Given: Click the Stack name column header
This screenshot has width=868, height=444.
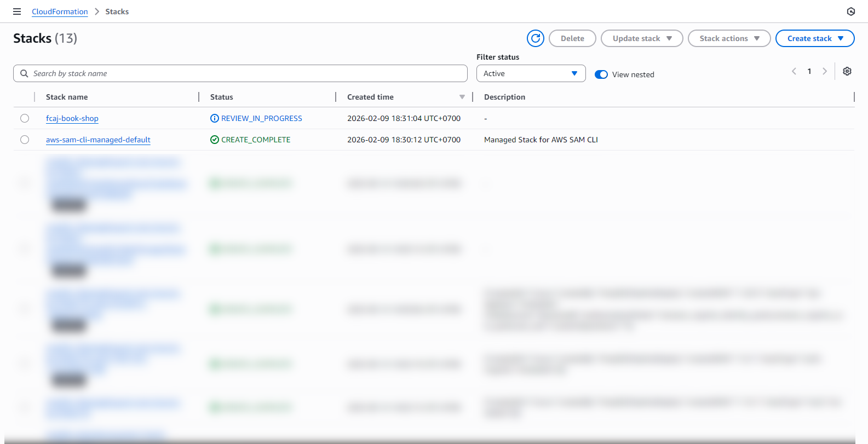Looking at the screenshot, I should 67,97.
